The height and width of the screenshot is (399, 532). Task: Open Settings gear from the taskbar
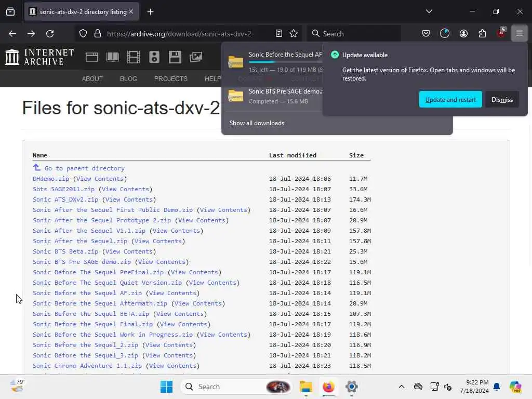pos(352,387)
